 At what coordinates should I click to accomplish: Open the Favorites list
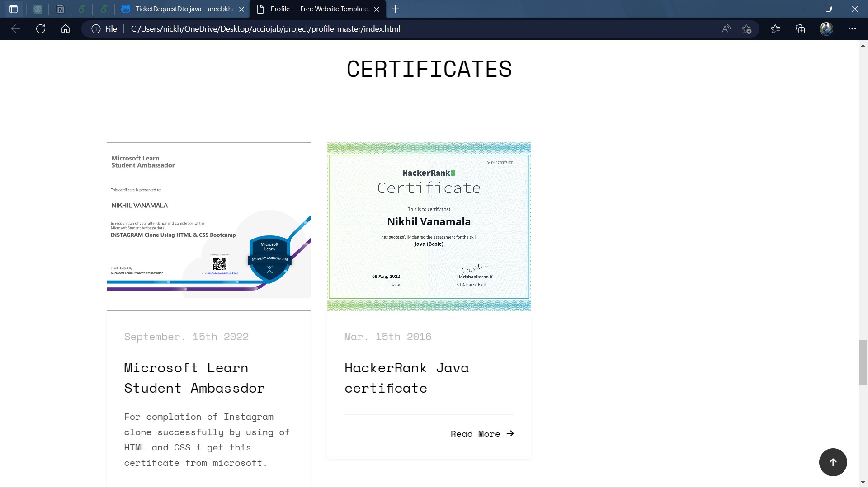775,28
